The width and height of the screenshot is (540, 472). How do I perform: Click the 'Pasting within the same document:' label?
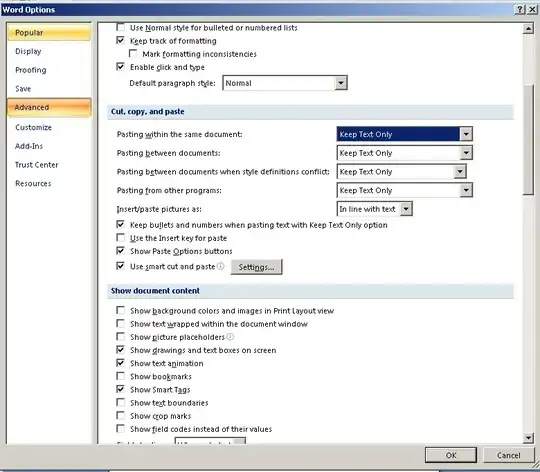point(179,134)
